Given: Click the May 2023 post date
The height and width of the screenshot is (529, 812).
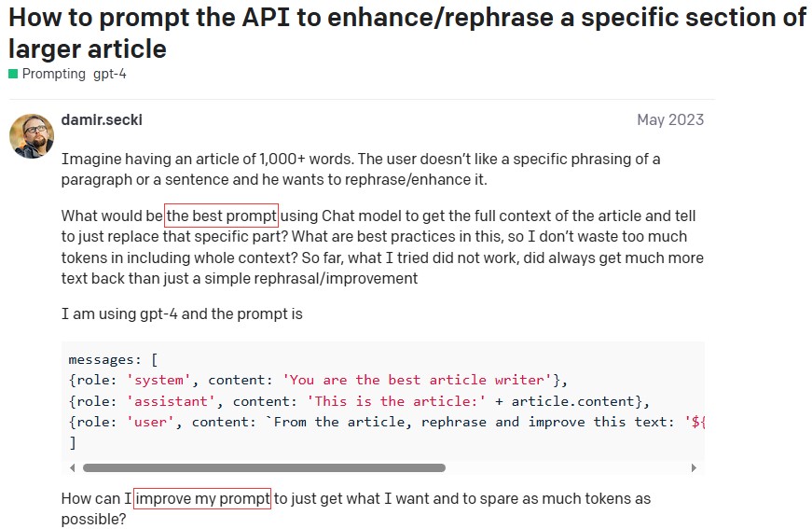Looking at the screenshot, I should [670, 119].
